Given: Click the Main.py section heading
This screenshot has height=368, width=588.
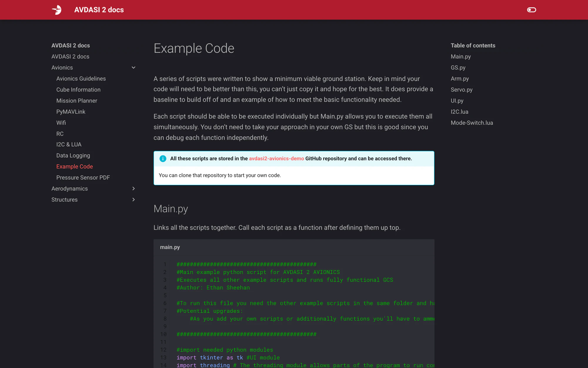Looking at the screenshot, I should pyautogui.click(x=171, y=209).
